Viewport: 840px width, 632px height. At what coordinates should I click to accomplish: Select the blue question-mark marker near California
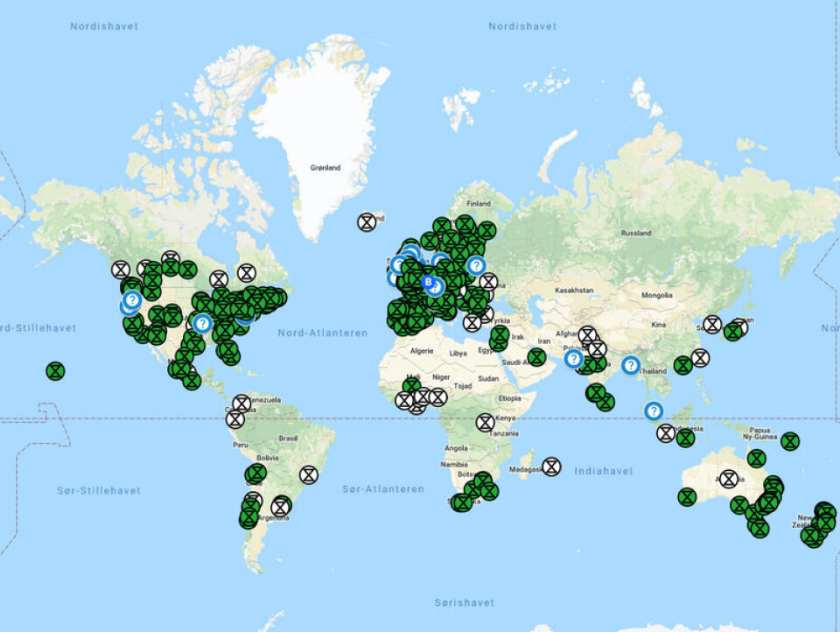click(131, 300)
